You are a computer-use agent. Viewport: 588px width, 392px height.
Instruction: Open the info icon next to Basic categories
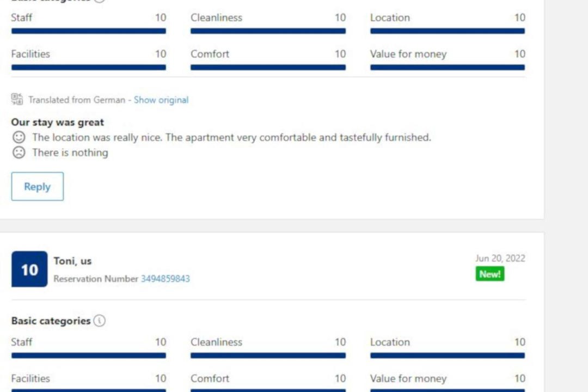click(99, 321)
